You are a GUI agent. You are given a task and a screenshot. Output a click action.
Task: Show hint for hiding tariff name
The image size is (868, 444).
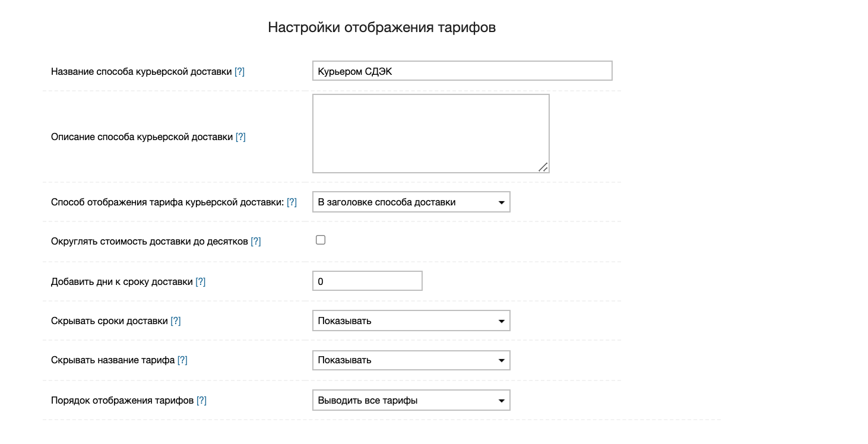[182, 360]
